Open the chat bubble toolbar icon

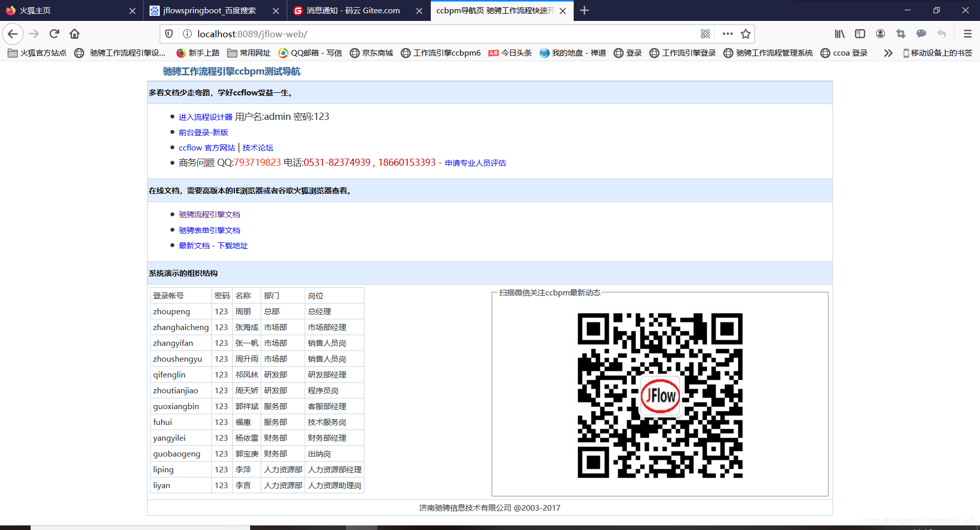921,34
